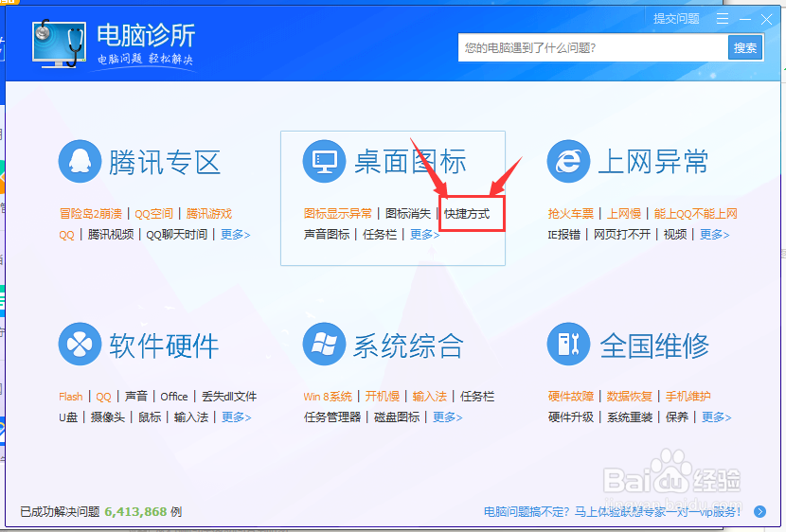786x532 pixels.
Task: Open 腾讯游戏 link
Action: pyautogui.click(x=209, y=214)
